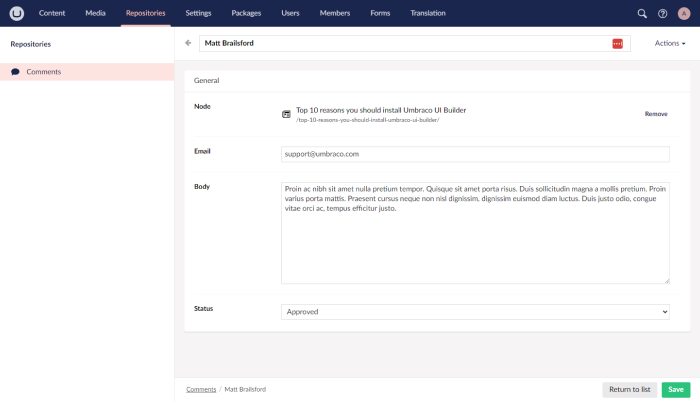The width and height of the screenshot is (700, 402).
Task: Click the red icon in name field
Action: [617, 44]
